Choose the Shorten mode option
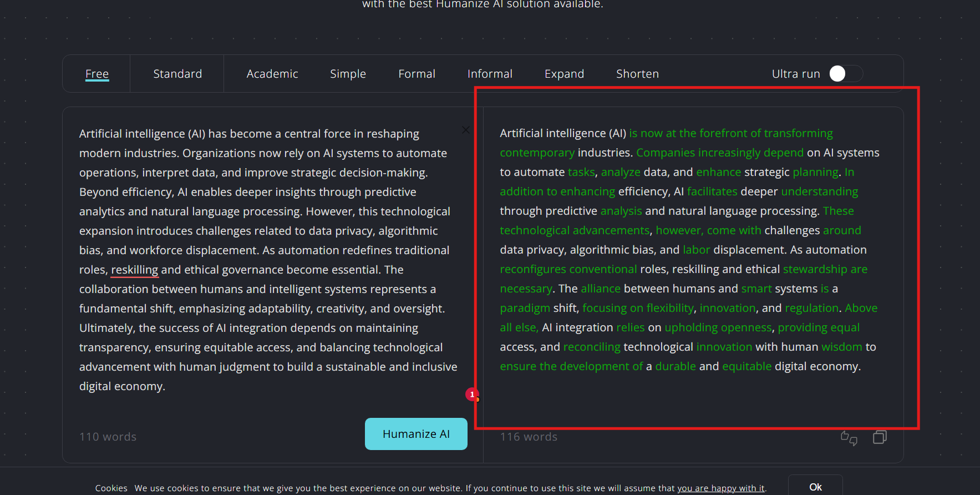The image size is (980, 495). (x=637, y=74)
